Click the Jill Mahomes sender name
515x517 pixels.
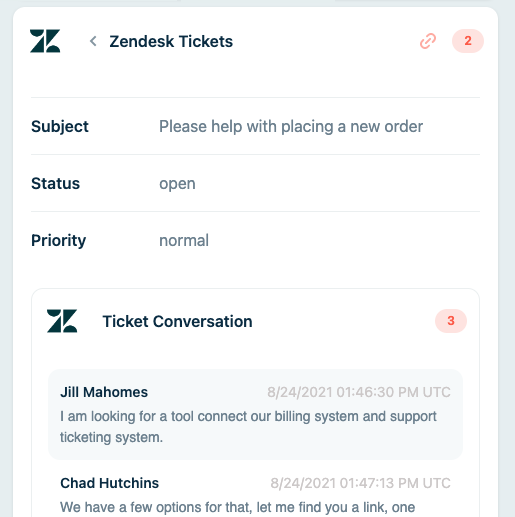click(104, 392)
